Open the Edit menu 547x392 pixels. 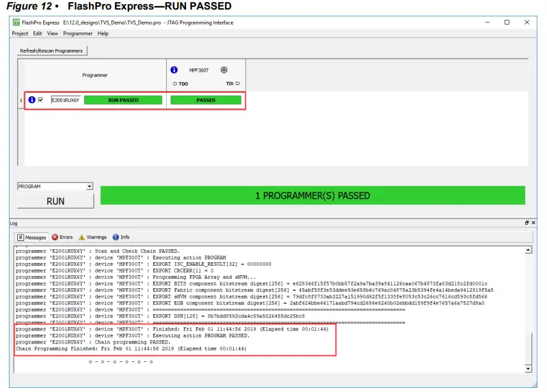[x=38, y=33]
